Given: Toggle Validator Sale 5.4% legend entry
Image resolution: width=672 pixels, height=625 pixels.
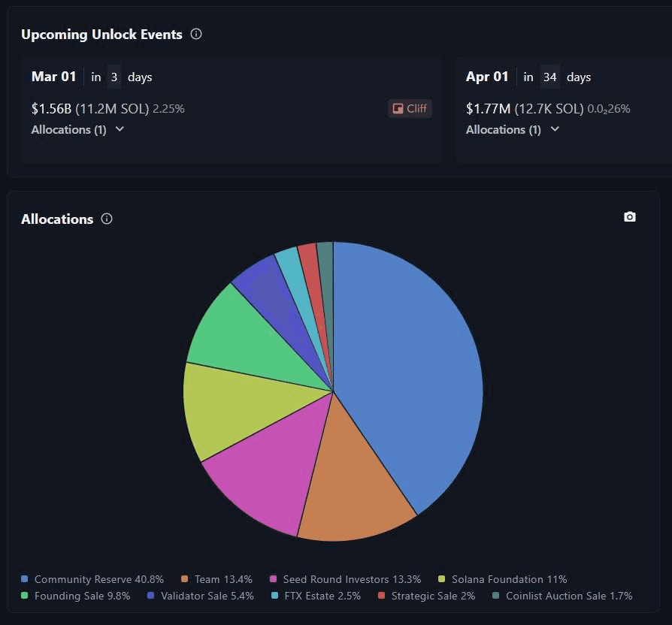Looking at the screenshot, I should (201, 596).
